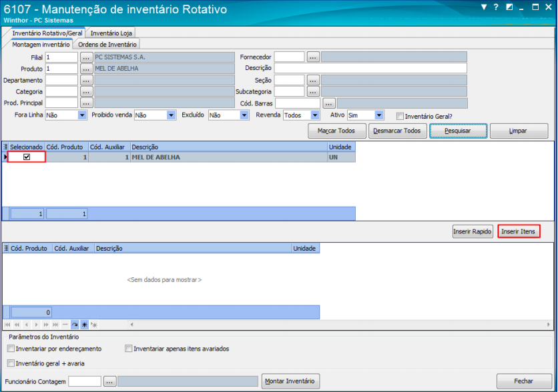Image resolution: width=558 pixels, height=392 pixels.
Task: Select the MEL DE ABELHA grid cell
Action: (229, 157)
